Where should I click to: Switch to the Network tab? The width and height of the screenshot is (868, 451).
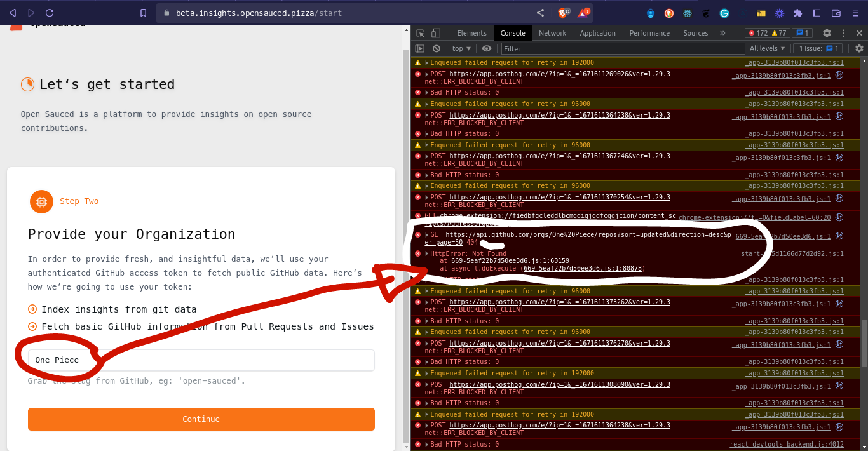click(x=552, y=32)
